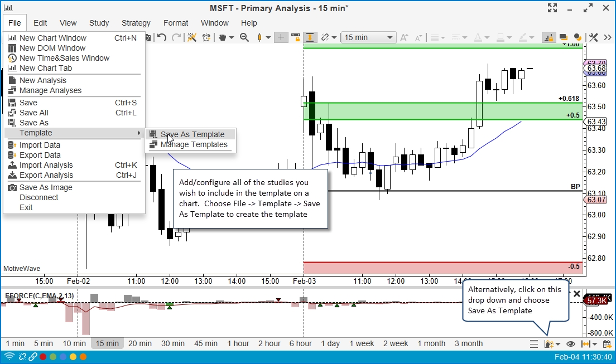Choose Export Data menu entry
Screen dimensions: 616x364
(74, 155)
